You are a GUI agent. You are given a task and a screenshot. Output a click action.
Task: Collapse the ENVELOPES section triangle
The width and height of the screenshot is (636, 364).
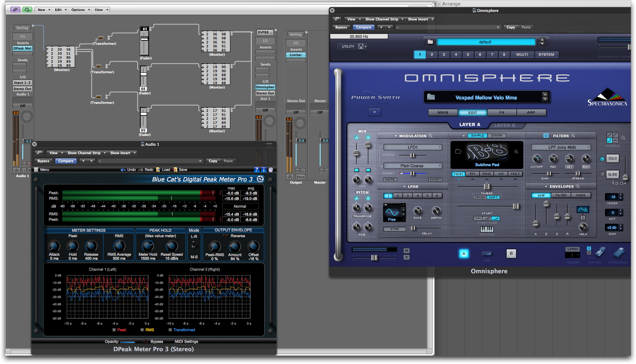coord(546,187)
